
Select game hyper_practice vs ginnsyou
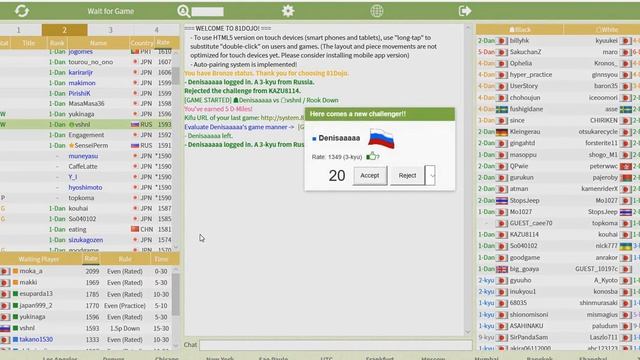558,75
